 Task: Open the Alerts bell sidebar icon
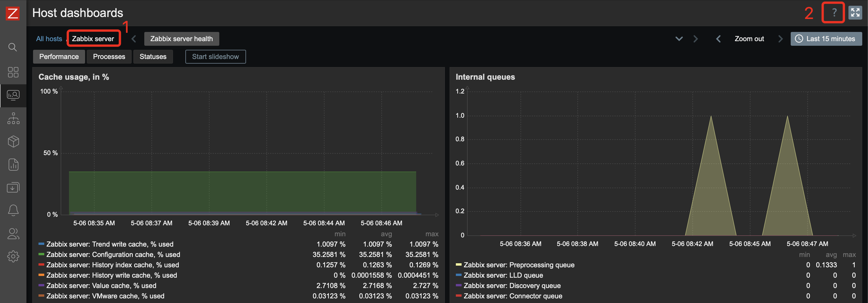click(x=13, y=210)
